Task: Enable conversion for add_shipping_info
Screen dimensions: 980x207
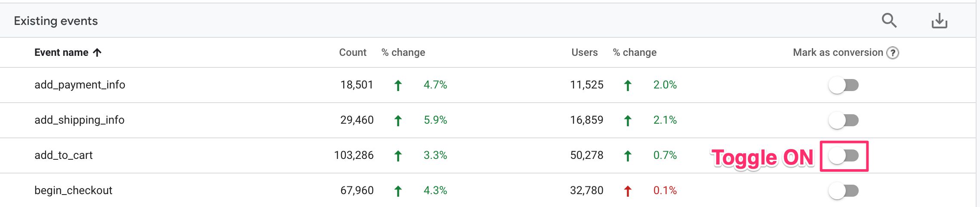Action: point(844,120)
